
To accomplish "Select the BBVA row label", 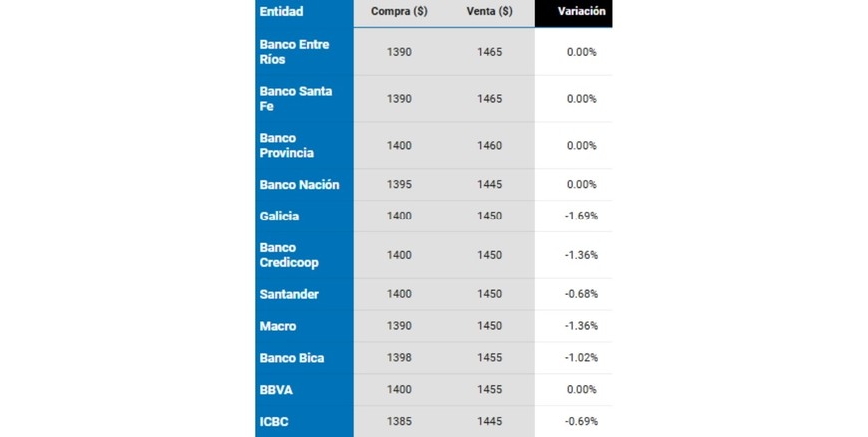I will point(276,390).
